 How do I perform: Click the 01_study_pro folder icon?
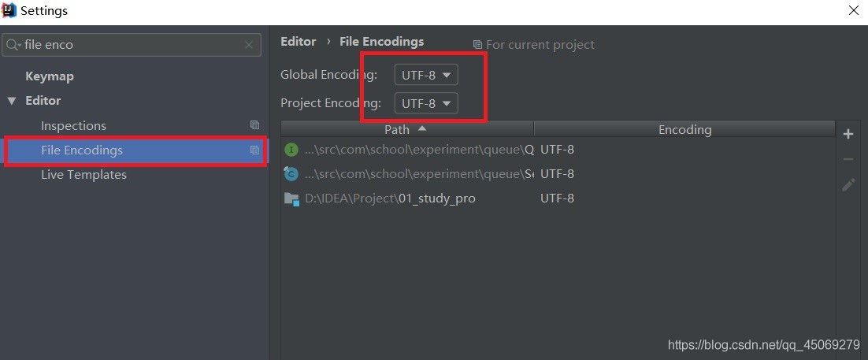click(291, 199)
